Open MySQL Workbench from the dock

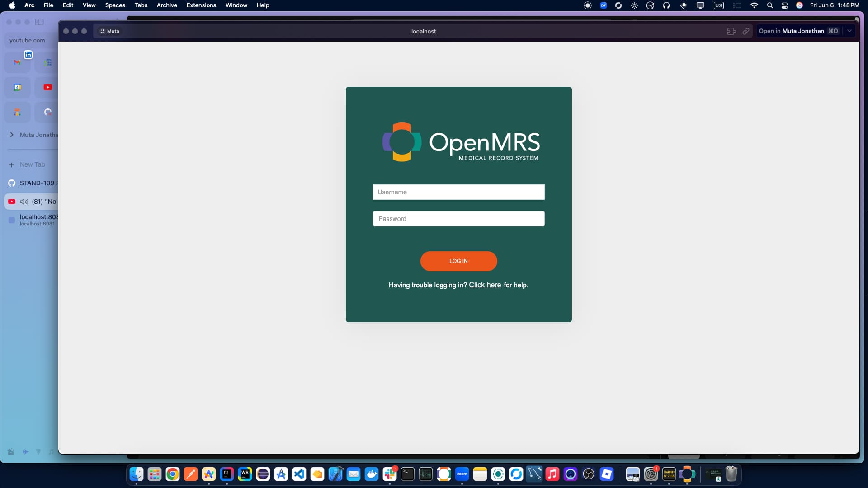click(534, 474)
